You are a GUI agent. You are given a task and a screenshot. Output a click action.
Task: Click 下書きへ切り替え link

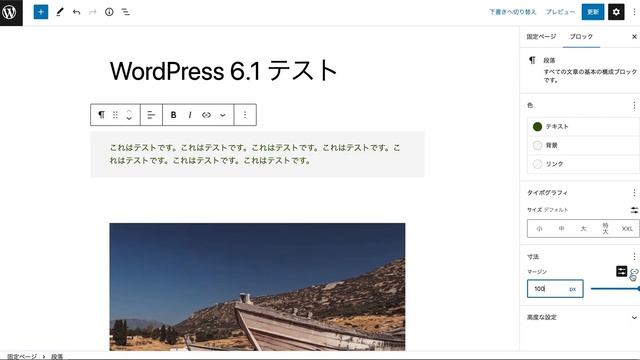point(513,12)
